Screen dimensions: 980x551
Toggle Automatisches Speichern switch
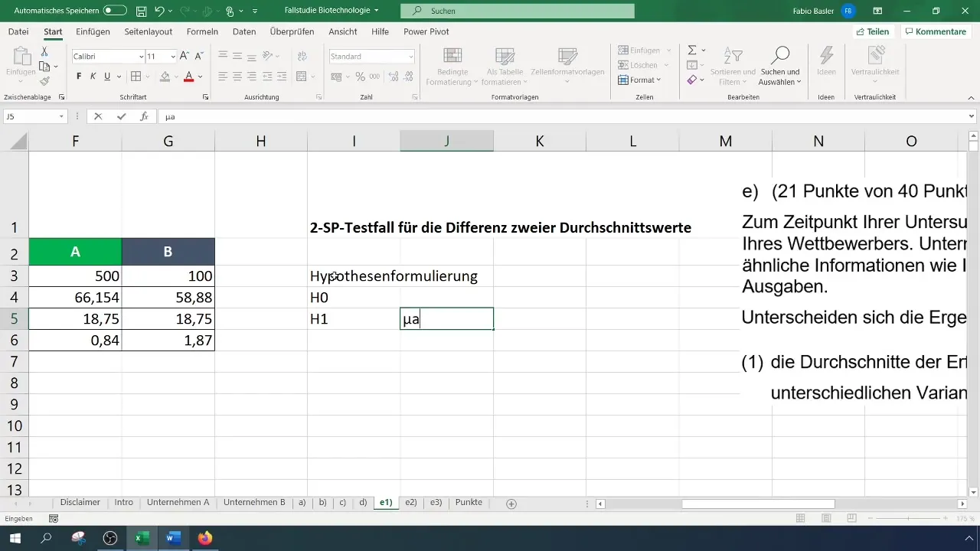(114, 11)
